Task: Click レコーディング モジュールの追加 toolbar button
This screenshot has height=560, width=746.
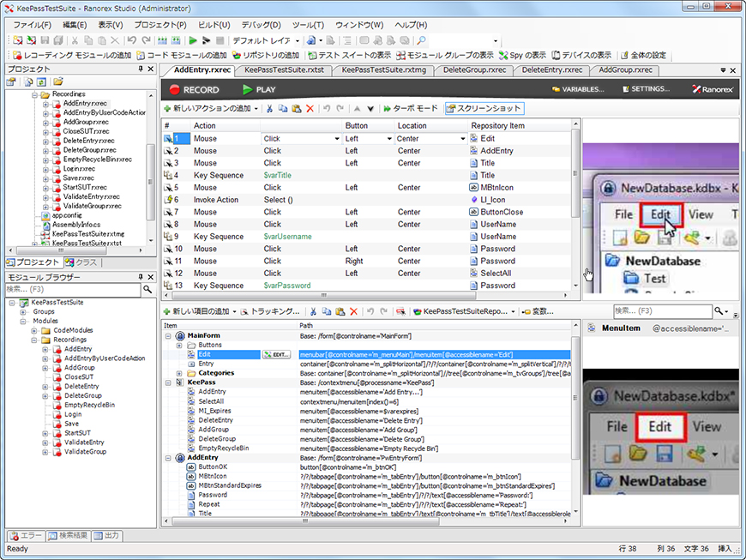Action: [70, 55]
